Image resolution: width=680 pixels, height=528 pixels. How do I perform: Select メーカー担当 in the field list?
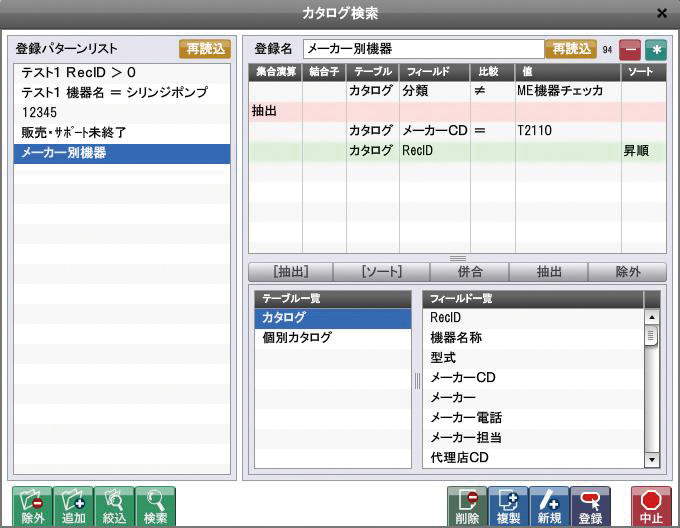(x=534, y=437)
